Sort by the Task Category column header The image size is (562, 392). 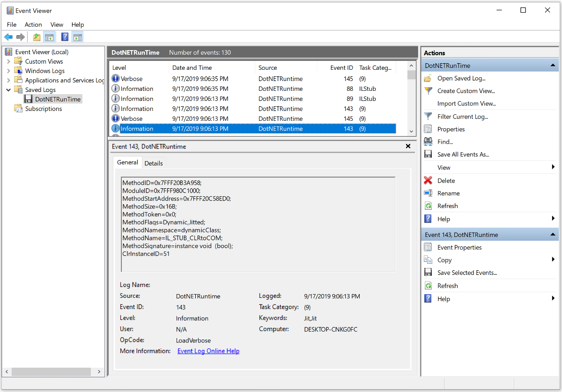376,68
